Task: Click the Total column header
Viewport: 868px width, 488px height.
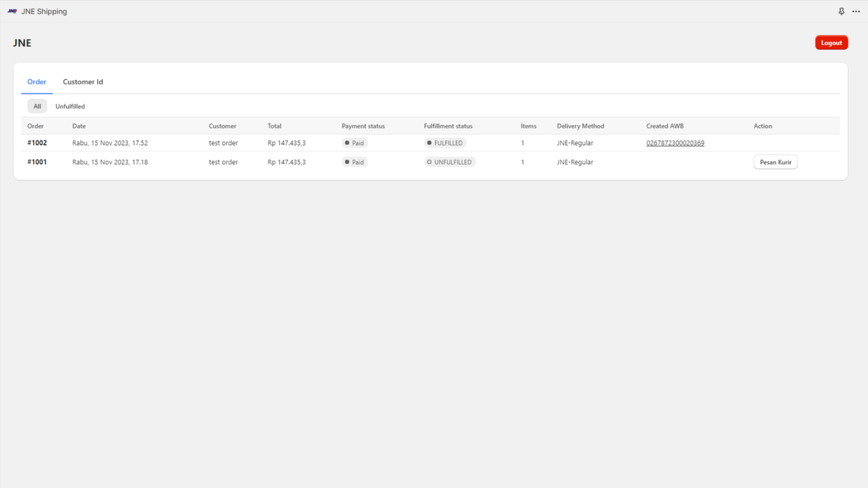Action: click(275, 126)
